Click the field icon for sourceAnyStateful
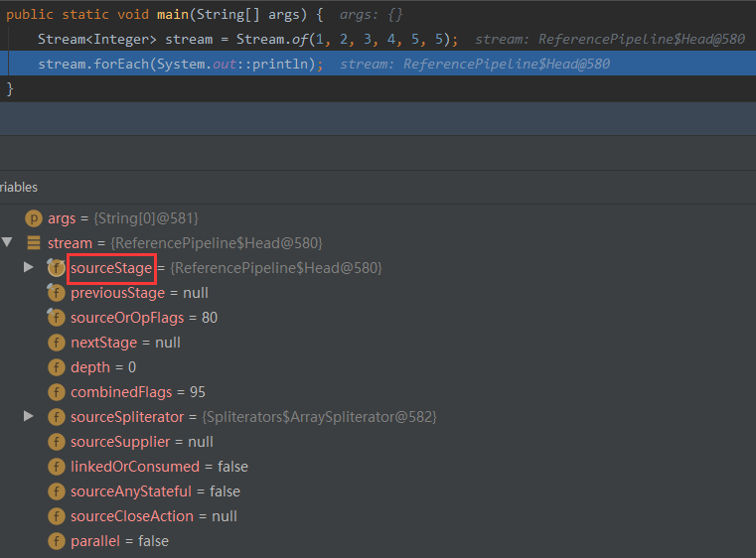Viewport: 756px width, 558px height. (x=57, y=491)
